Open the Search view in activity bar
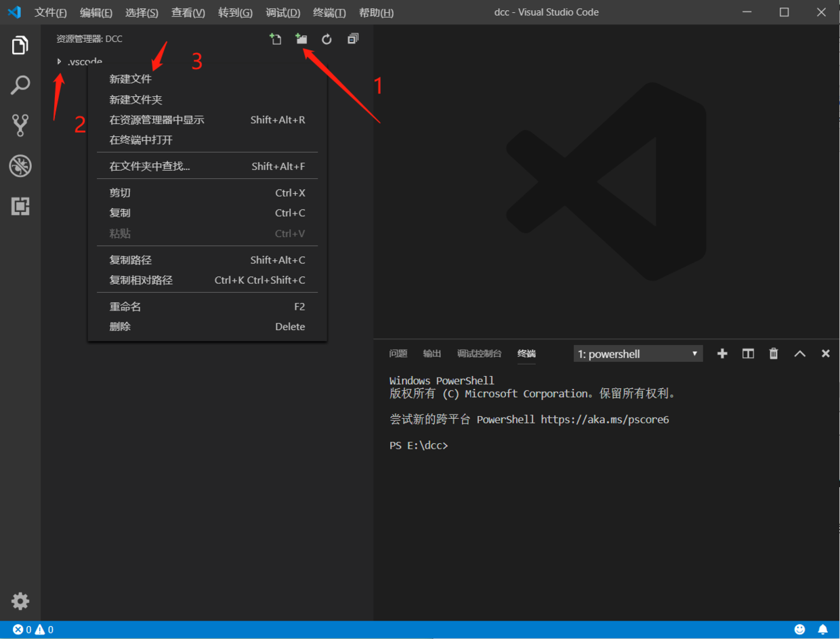Screen dimensions: 840x639 (20, 85)
